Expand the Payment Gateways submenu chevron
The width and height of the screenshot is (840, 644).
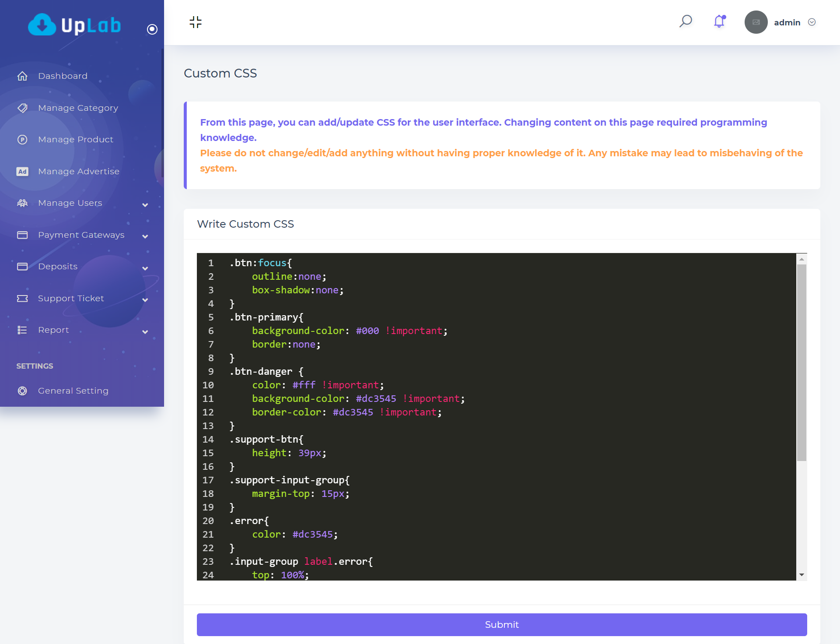145,236
